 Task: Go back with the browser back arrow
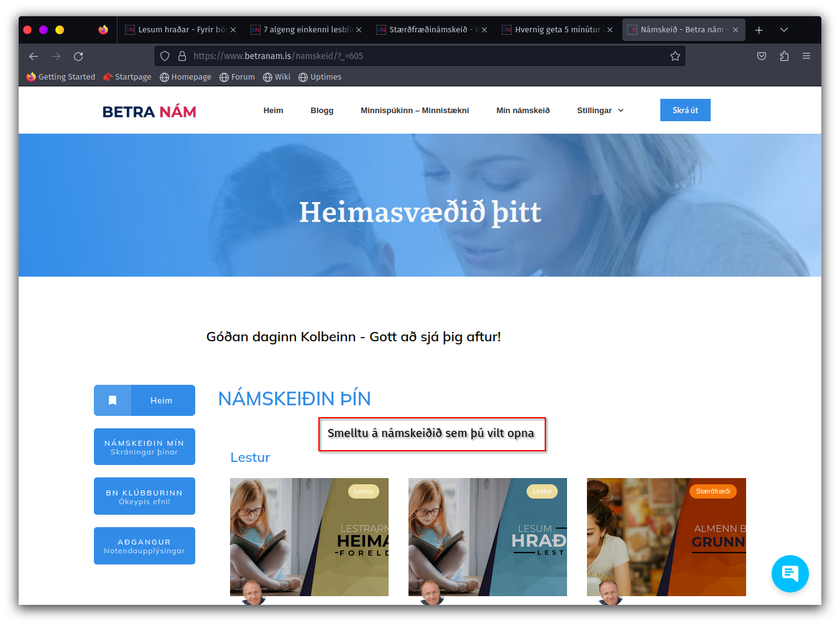pos(34,56)
